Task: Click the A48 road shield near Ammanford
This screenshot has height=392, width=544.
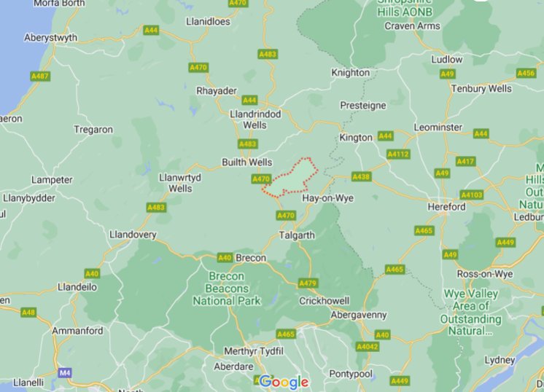Action: pyautogui.click(x=28, y=313)
